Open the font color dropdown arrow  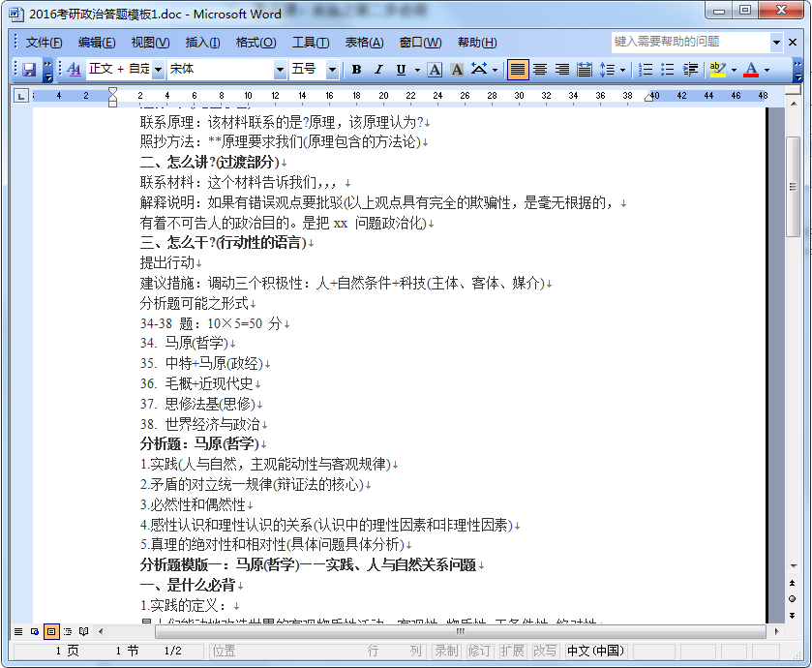(767, 70)
